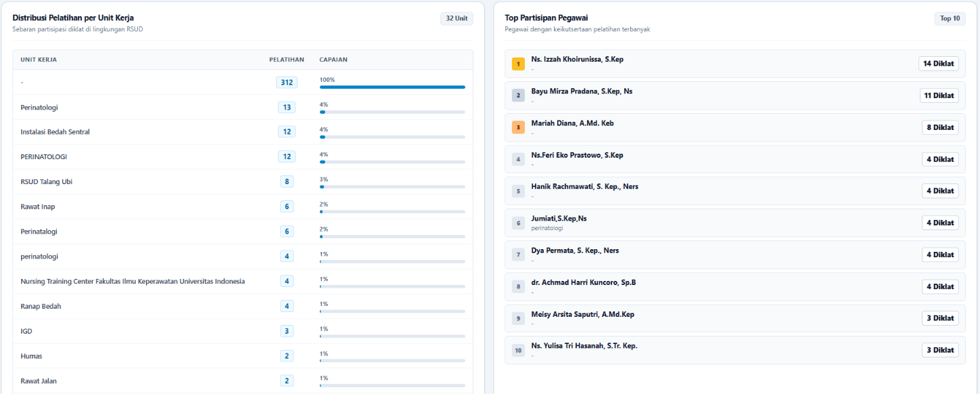Click the "8 Diklat" badge
Viewport: 980px width, 394px height.
[x=940, y=127]
